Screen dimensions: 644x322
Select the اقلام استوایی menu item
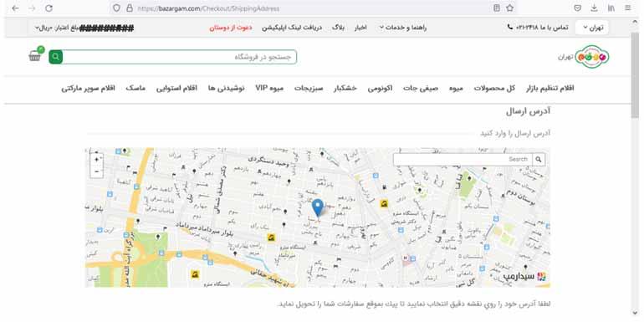tap(176, 89)
